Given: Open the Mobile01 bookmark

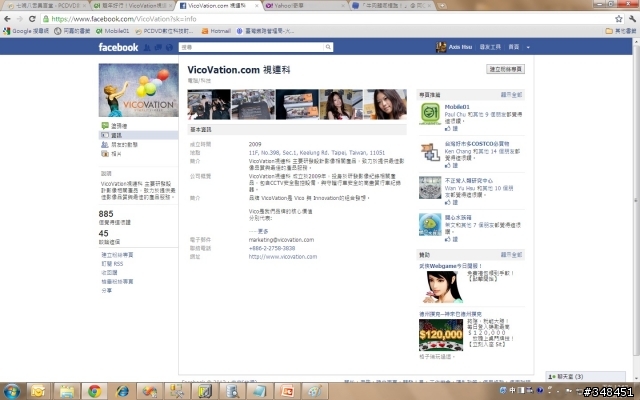Looking at the screenshot, I should coord(113,31).
